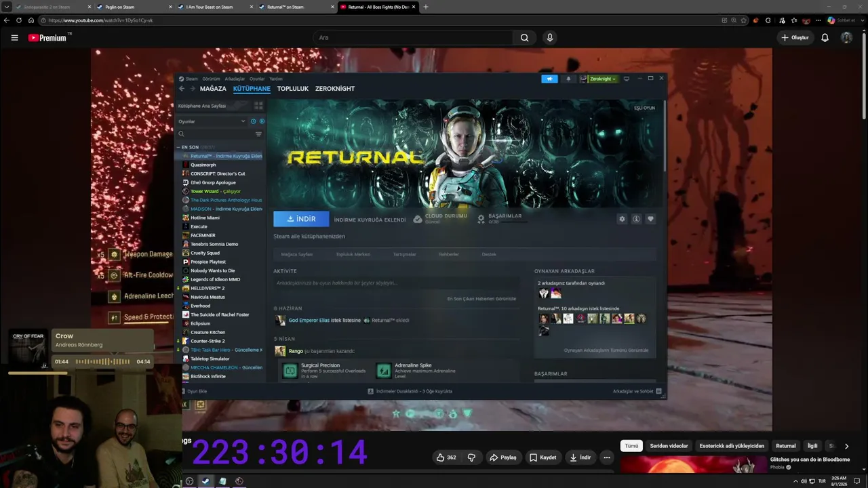Dislike the YouTube video
The width and height of the screenshot is (868, 488).
471,457
